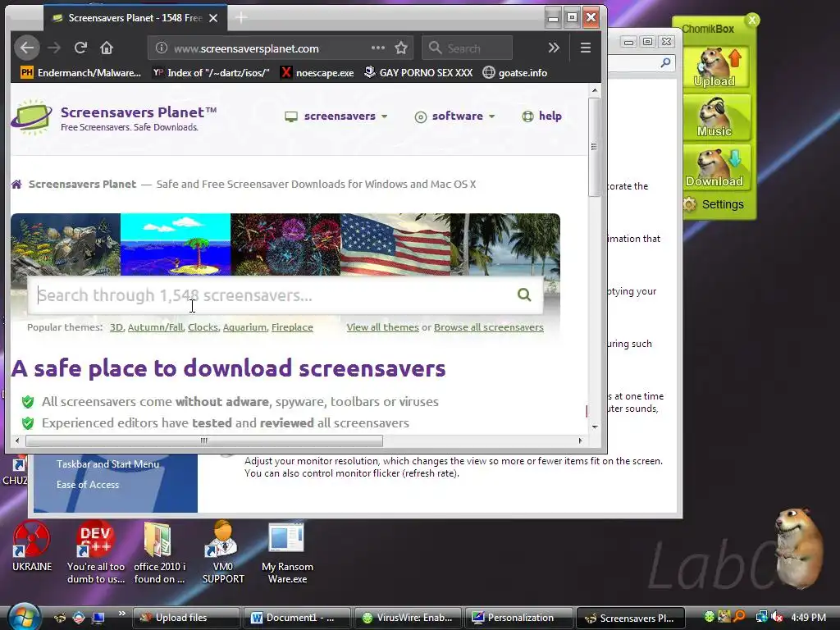Open the Fireplace theme link

click(x=292, y=327)
